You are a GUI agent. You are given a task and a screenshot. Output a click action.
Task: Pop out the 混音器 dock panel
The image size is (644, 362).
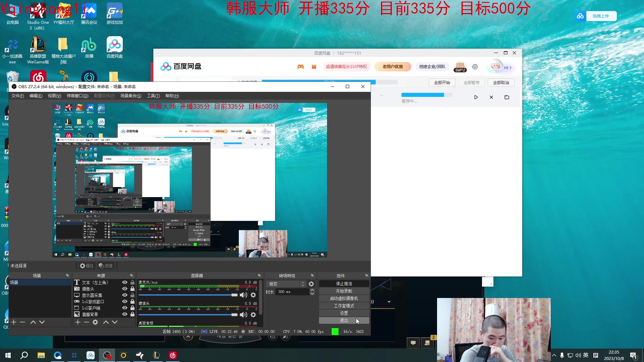click(x=259, y=276)
